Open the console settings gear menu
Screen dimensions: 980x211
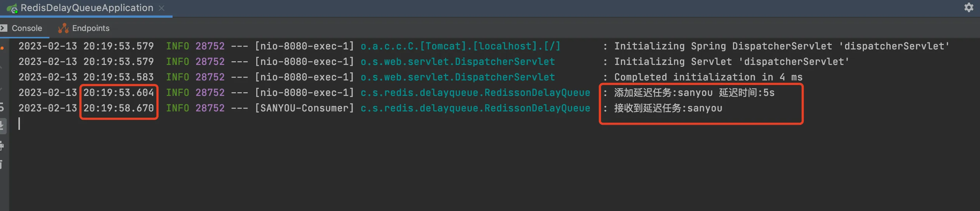[x=968, y=8]
